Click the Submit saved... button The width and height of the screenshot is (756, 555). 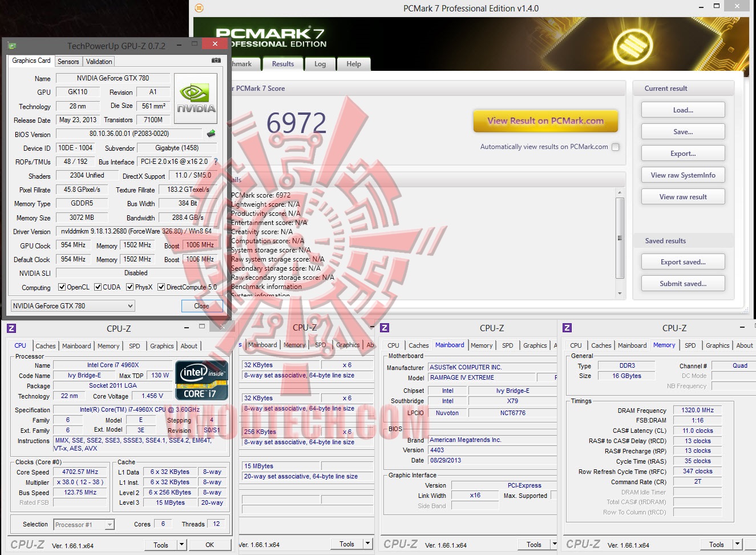click(x=683, y=284)
